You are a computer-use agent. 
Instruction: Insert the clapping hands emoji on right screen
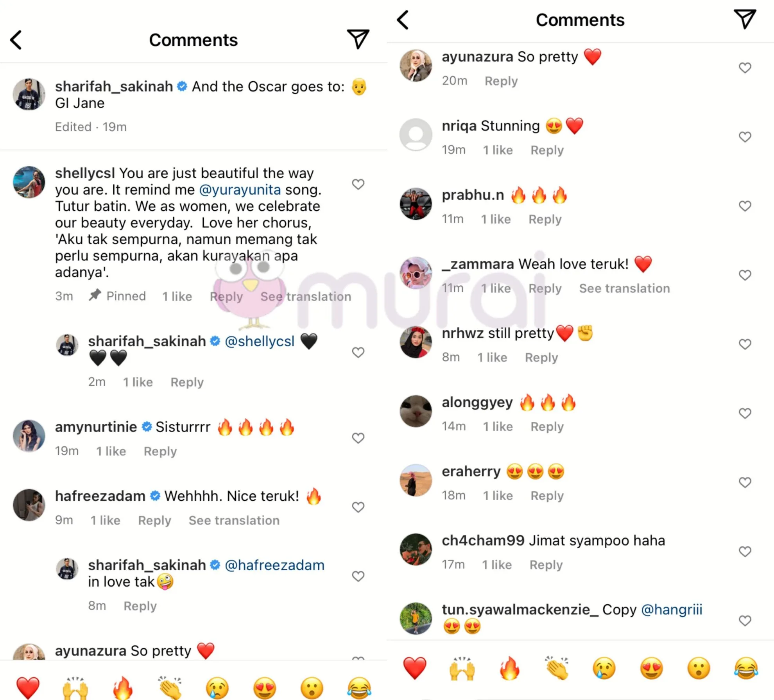pyautogui.click(x=557, y=668)
